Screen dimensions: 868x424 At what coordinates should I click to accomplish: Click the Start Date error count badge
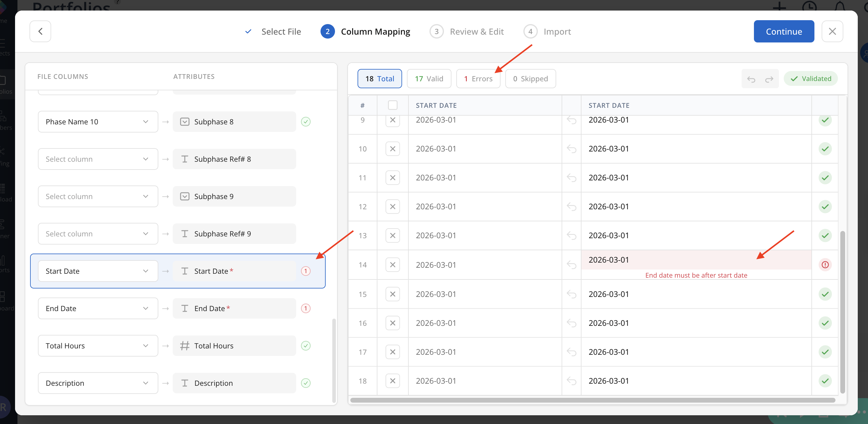[x=305, y=271]
